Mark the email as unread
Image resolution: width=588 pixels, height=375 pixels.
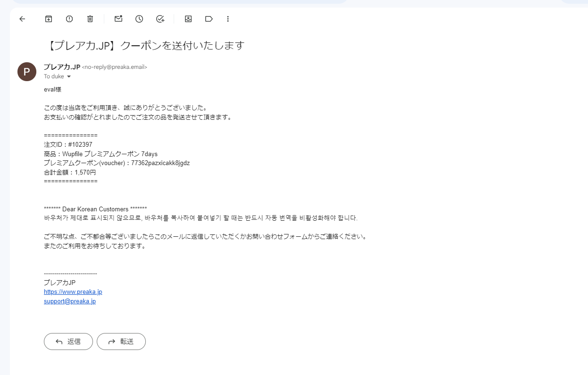[118, 19]
